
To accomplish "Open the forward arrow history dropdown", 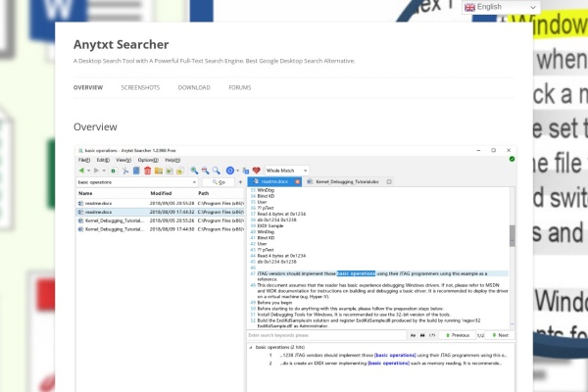I will click(104, 171).
